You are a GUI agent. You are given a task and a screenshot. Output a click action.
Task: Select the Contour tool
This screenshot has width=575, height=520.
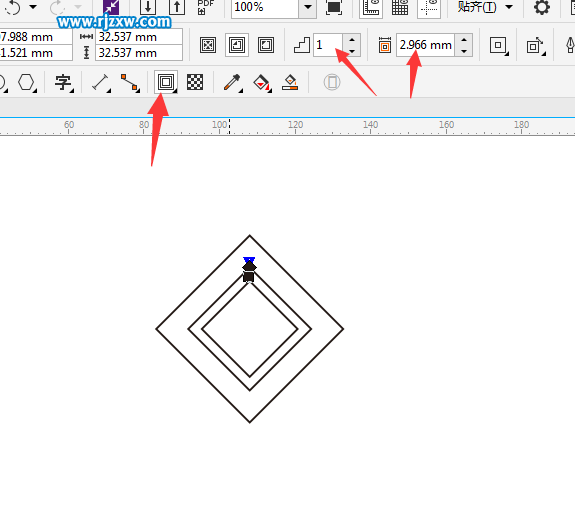point(166,82)
